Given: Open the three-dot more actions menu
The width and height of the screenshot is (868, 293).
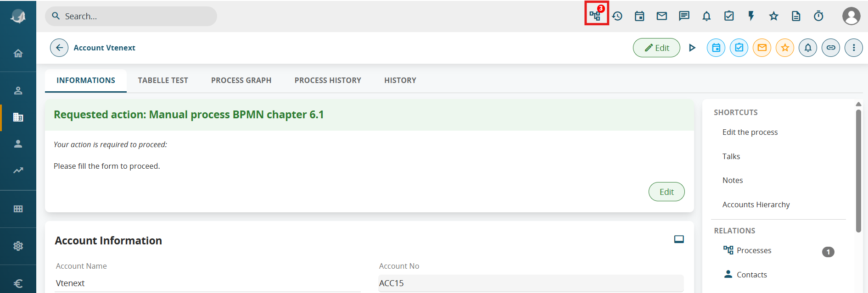Looking at the screenshot, I should 854,48.
